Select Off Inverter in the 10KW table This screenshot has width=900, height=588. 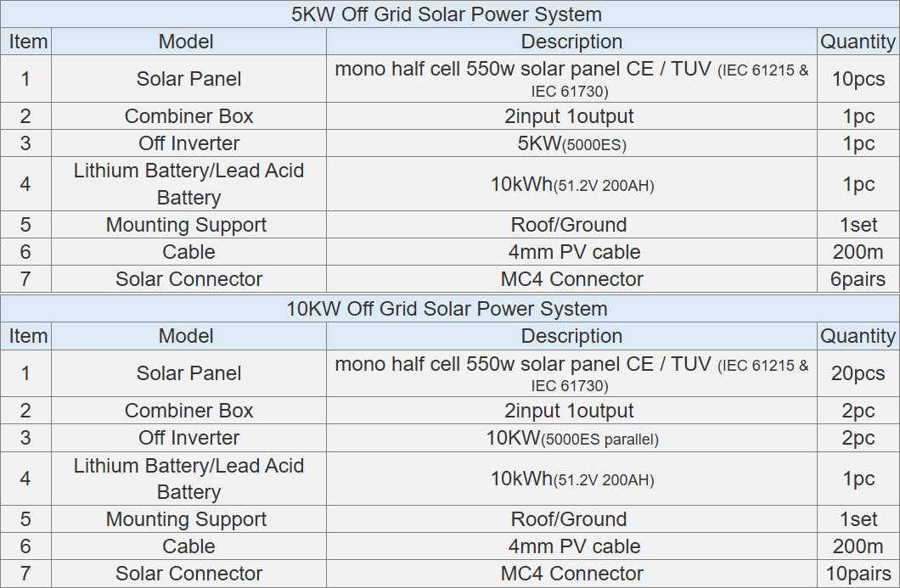click(188, 438)
